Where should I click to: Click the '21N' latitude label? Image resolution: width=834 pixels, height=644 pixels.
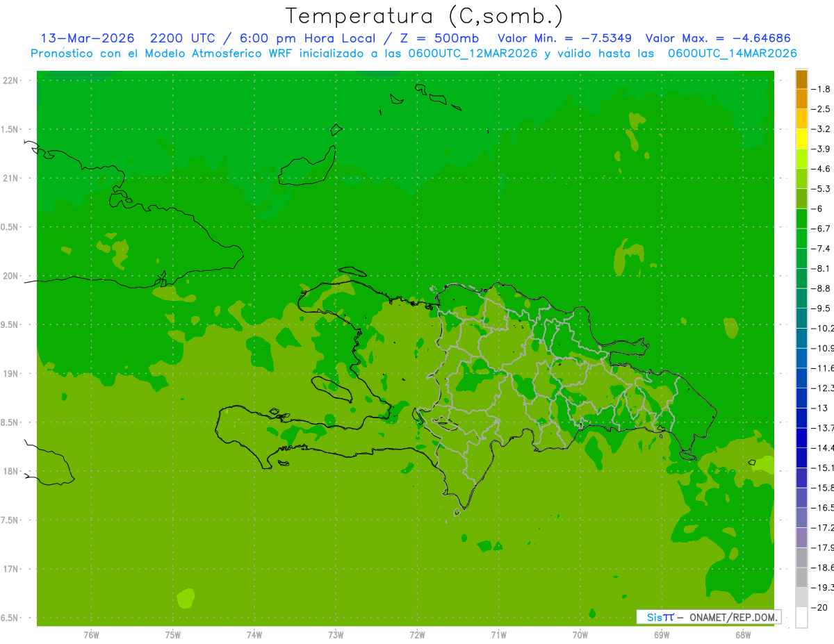point(10,178)
